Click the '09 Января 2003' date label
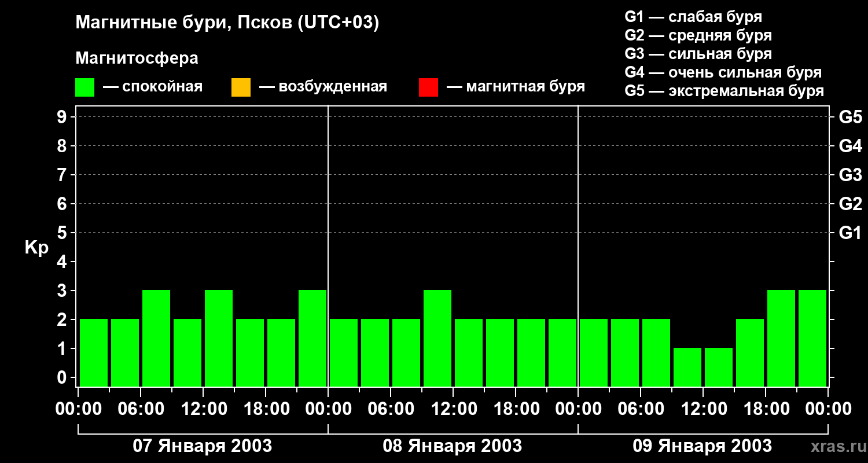868x463 pixels. [x=703, y=446]
